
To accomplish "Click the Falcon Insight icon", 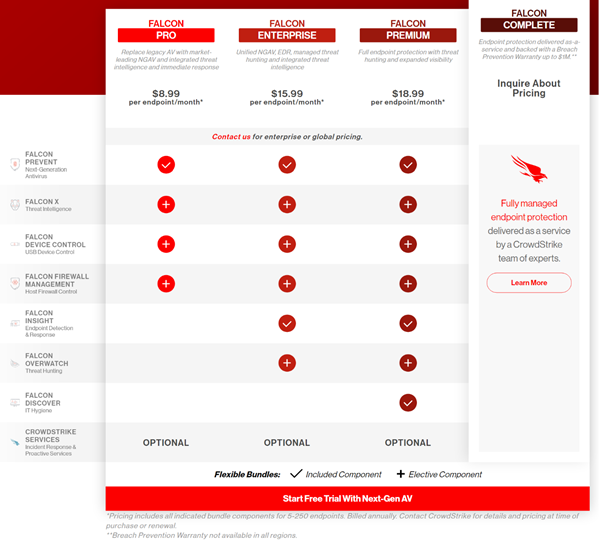I will coord(15,323).
